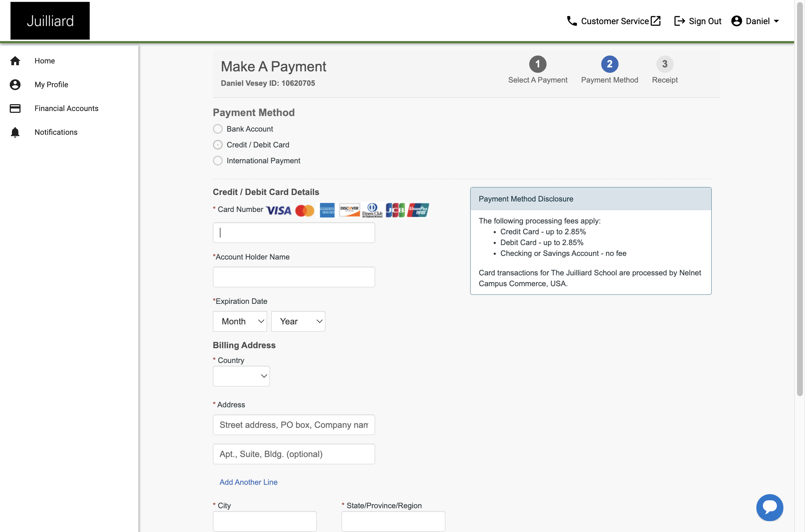Expand the Daniel account menu arrow

pyautogui.click(x=776, y=21)
